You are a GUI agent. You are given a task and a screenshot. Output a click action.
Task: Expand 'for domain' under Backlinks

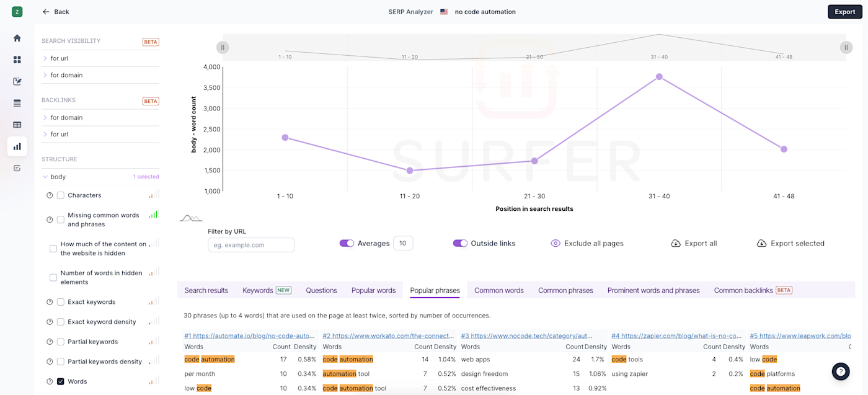pyautogui.click(x=66, y=117)
